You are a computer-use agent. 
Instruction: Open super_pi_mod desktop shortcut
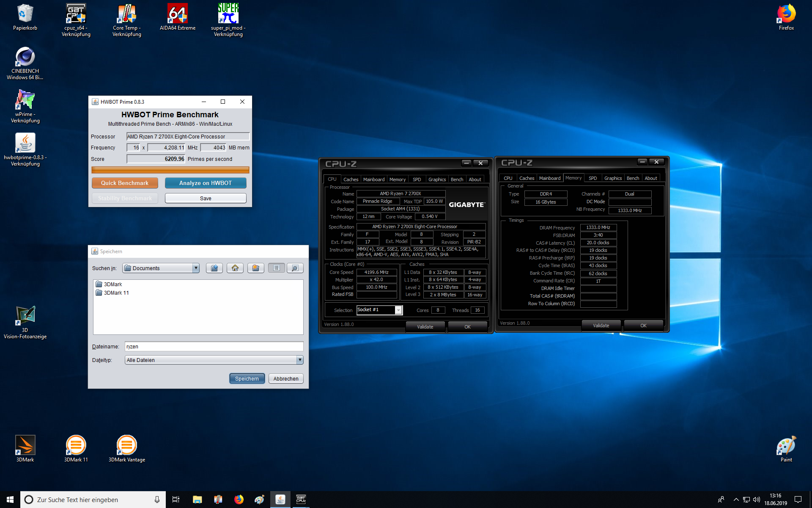tap(228, 20)
